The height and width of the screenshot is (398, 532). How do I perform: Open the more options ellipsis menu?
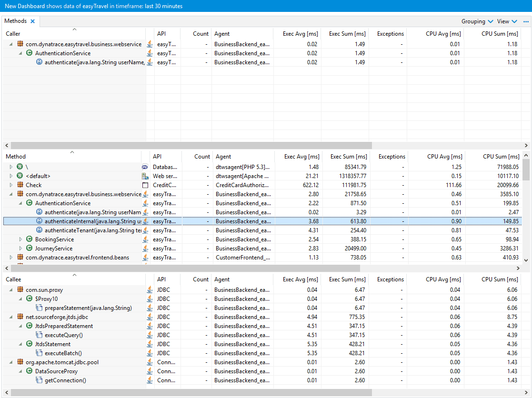[526, 21]
